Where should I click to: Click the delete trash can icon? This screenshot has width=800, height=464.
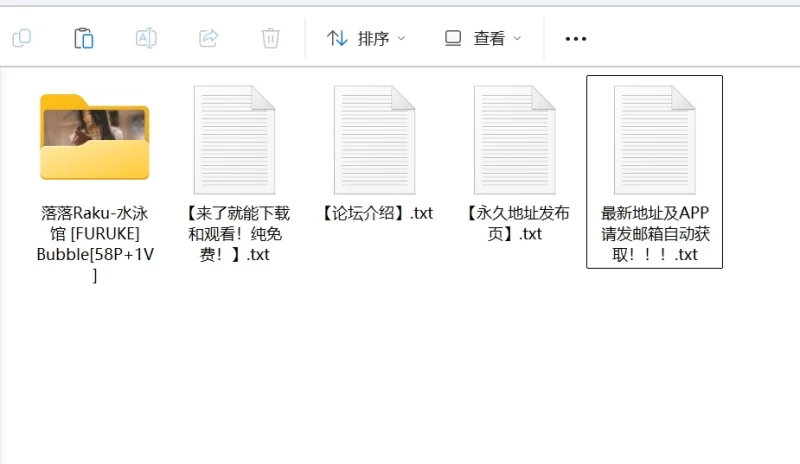270,38
